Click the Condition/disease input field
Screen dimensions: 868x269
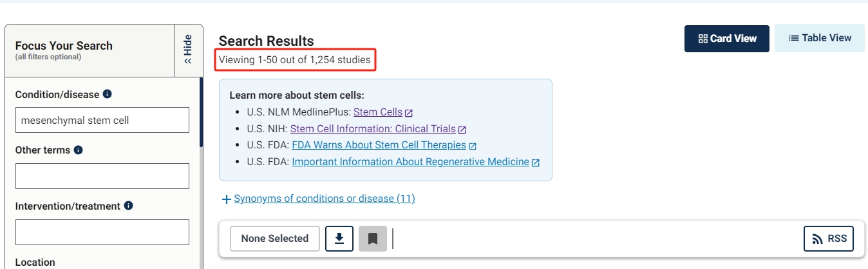[102, 120]
